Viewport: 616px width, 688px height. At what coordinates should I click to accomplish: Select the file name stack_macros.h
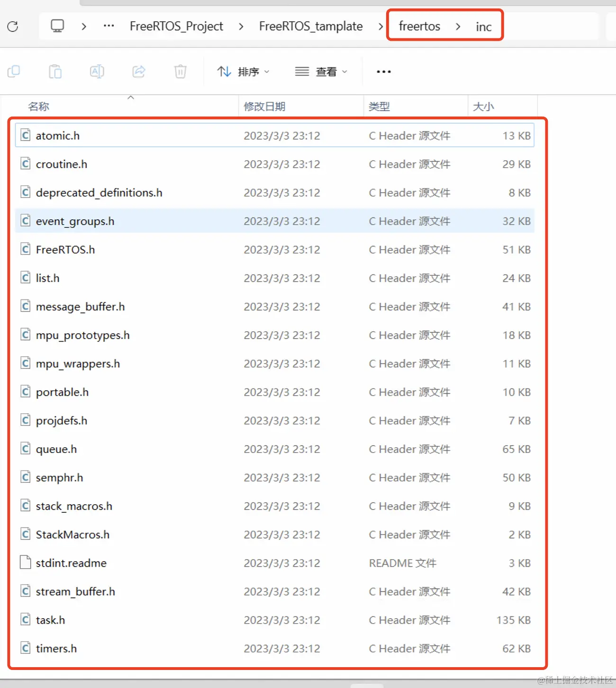[74, 506]
